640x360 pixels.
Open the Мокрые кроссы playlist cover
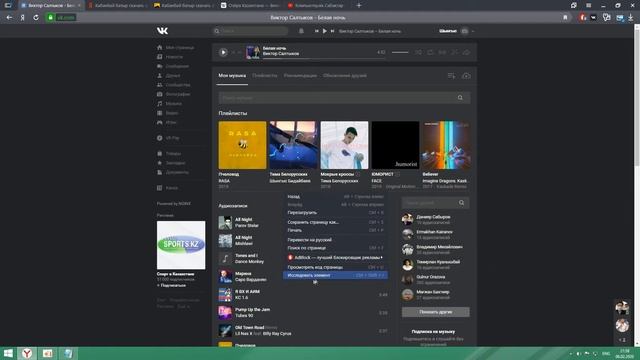click(x=344, y=145)
